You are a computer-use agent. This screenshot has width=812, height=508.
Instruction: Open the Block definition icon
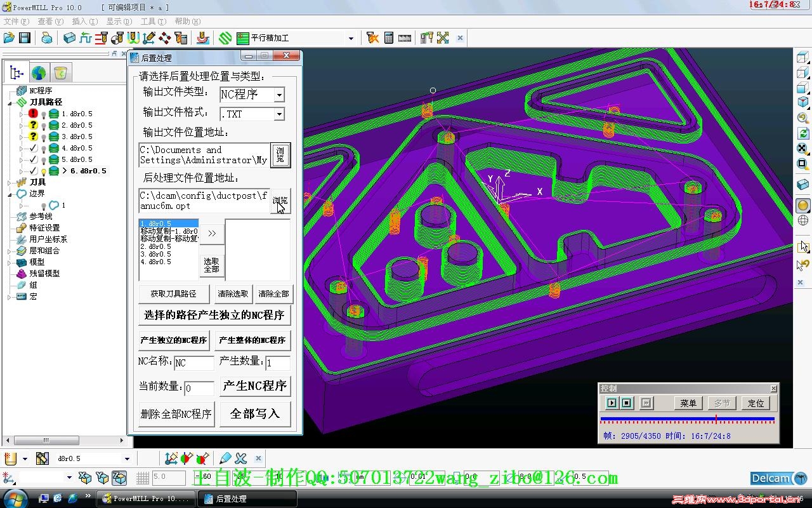pos(69,38)
